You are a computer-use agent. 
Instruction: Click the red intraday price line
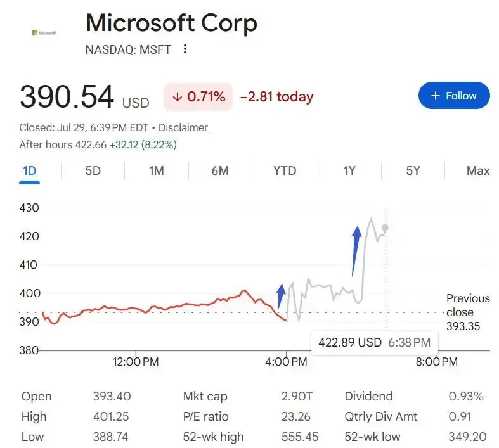point(164,307)
